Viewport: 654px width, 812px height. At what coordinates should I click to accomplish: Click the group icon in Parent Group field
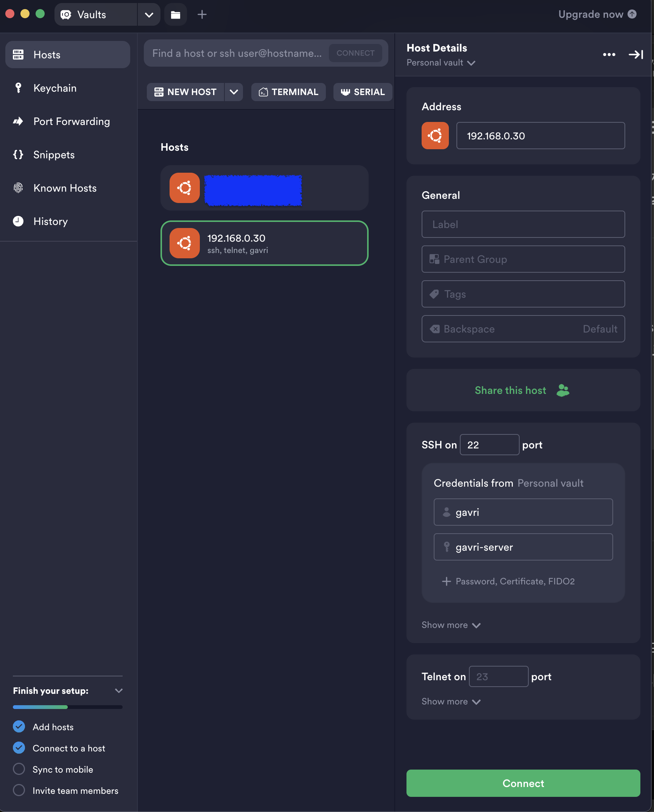click(x=434, y=259)
